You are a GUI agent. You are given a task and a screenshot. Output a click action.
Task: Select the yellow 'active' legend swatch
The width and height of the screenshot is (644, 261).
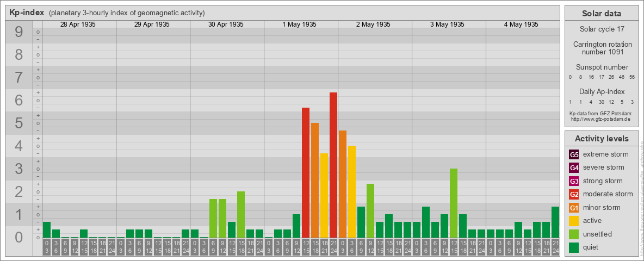(574, 221)
